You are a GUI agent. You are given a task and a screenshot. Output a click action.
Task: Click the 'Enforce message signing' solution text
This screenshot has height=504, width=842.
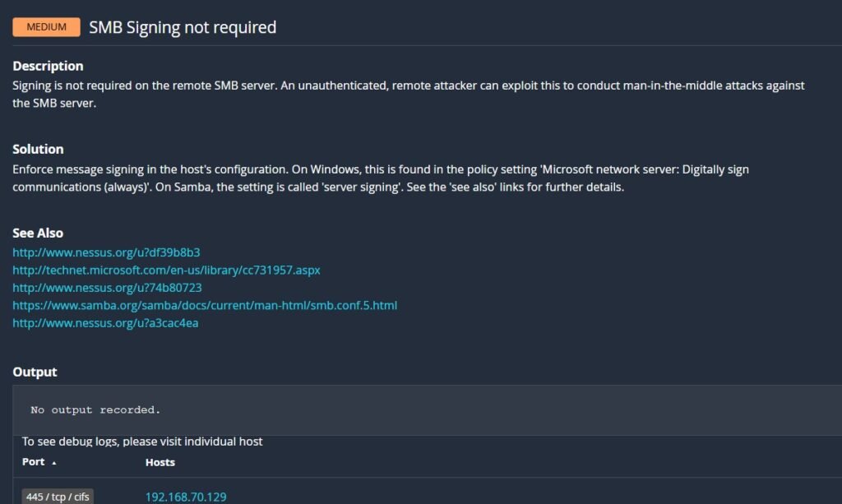click(x=380, y=178)
